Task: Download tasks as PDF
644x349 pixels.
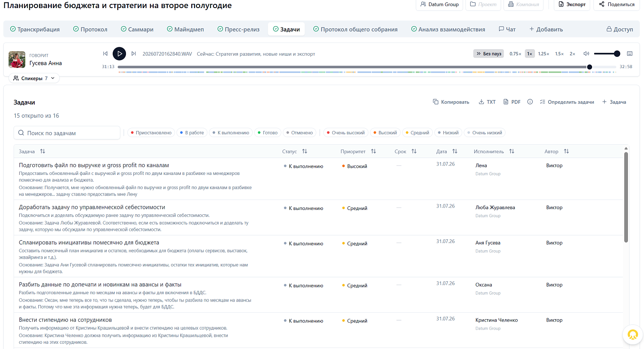Action: [512, 102]
